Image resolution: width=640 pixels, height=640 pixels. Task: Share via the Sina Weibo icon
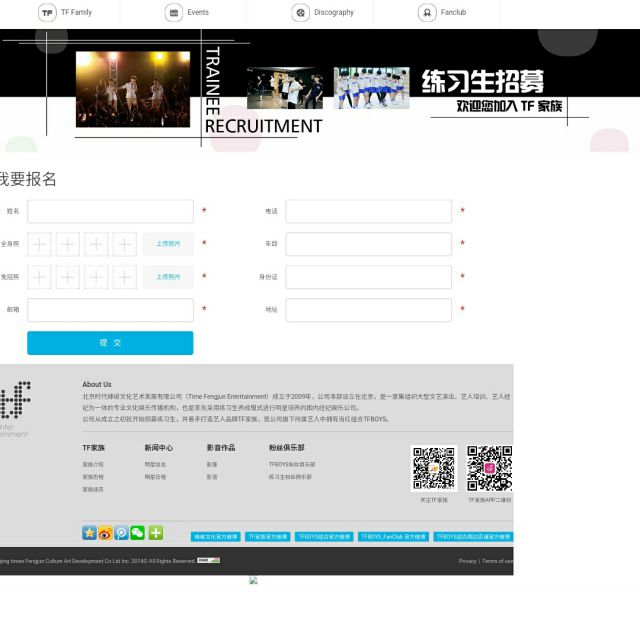click(105, 533)
